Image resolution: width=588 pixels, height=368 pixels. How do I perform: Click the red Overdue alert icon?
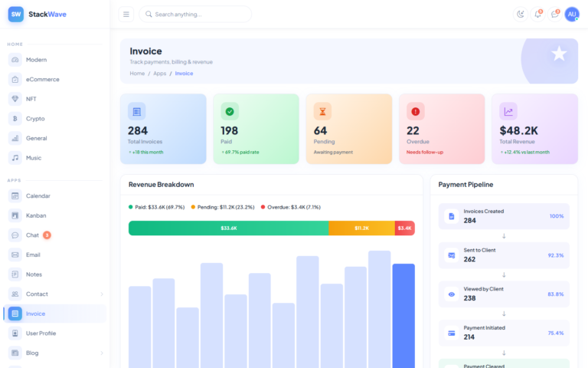[x=415, y=111]
